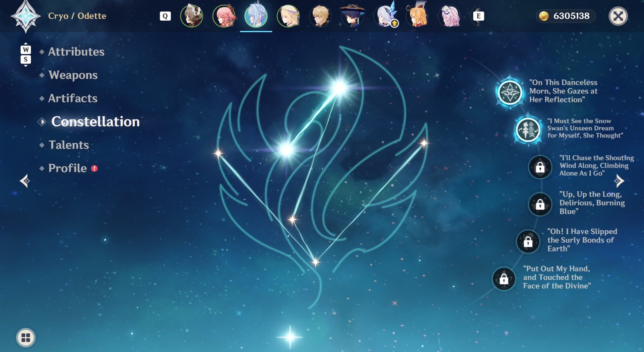The height and width of the screenshot is (352, 644).
Task: Click the Q previous-character key hint
Action: pos(165,16)
